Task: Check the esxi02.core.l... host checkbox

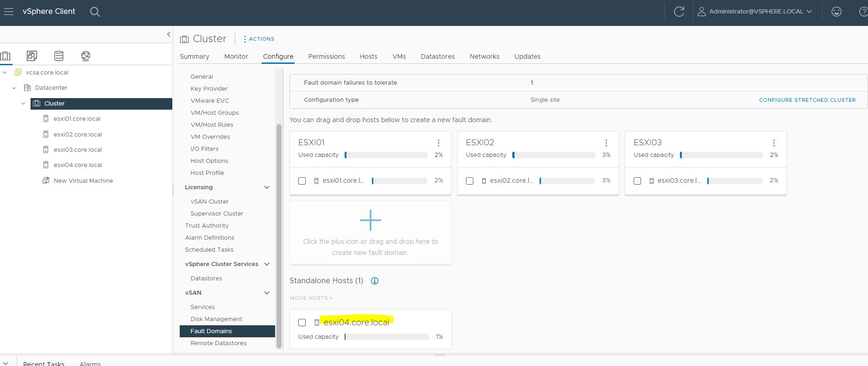Action: coord(470,181)
